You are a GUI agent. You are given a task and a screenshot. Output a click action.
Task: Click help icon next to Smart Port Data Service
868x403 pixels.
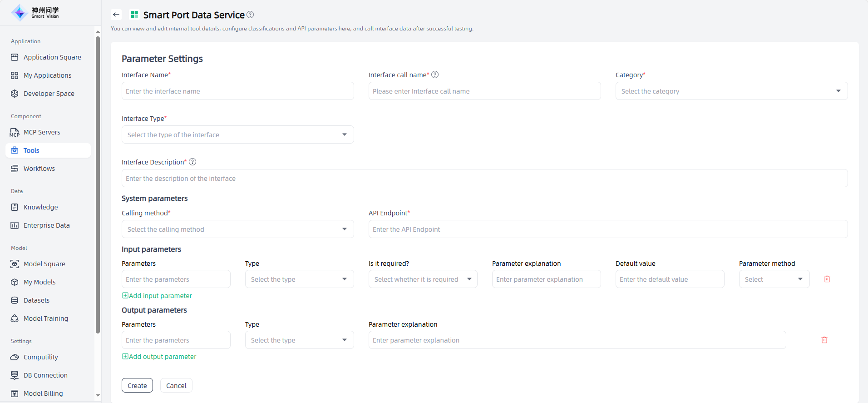pos(250,15)
